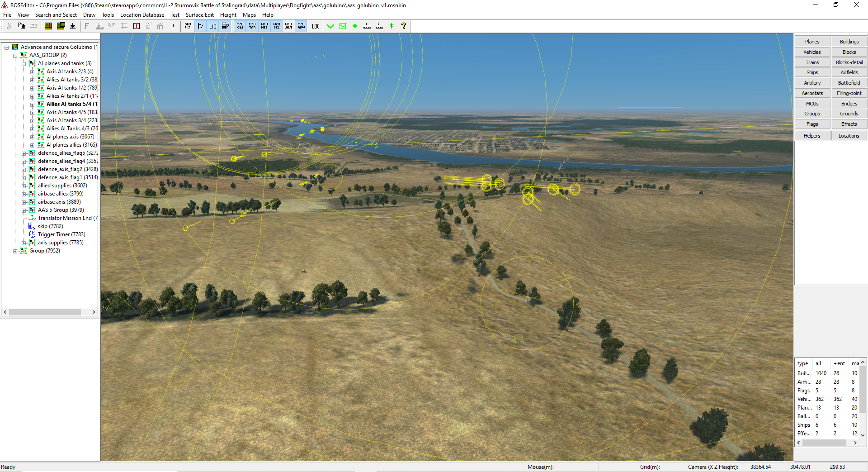Click the LOC location toolbar icon
Screen dimensions: 868x472
(x=316, y=26)
